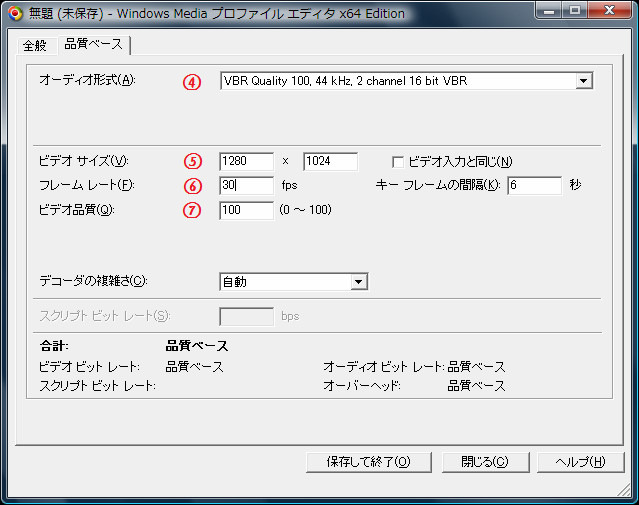Viewport: 639px width, 505px height.
Task: Click the red circled number 4 marker
Action: (x=192, y=81)
